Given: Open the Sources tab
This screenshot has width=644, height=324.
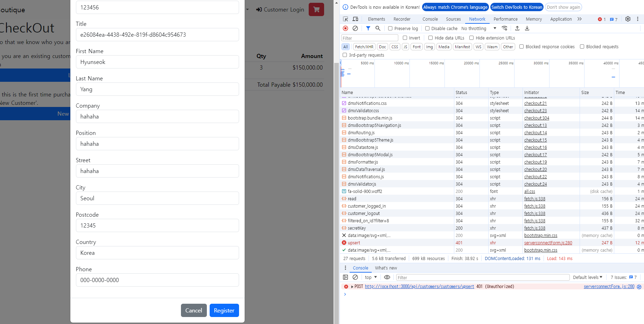Looking at the screenshot, I should click(453, 19).
